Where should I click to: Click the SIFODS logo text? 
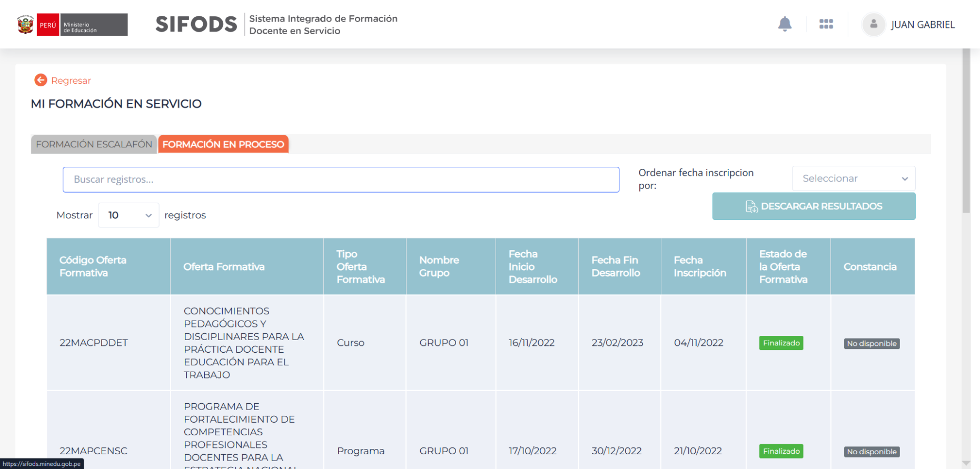pyautogui.click(x=196, y=24)
